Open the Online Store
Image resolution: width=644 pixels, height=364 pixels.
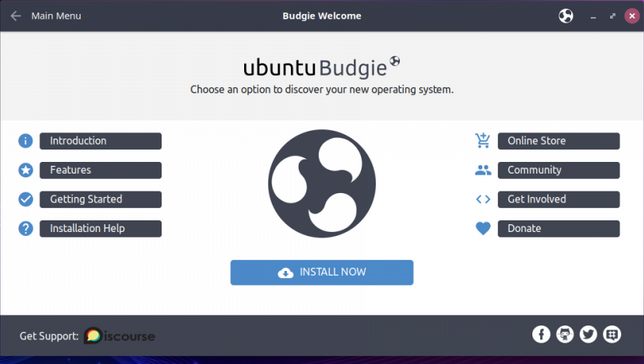(559, 141)
